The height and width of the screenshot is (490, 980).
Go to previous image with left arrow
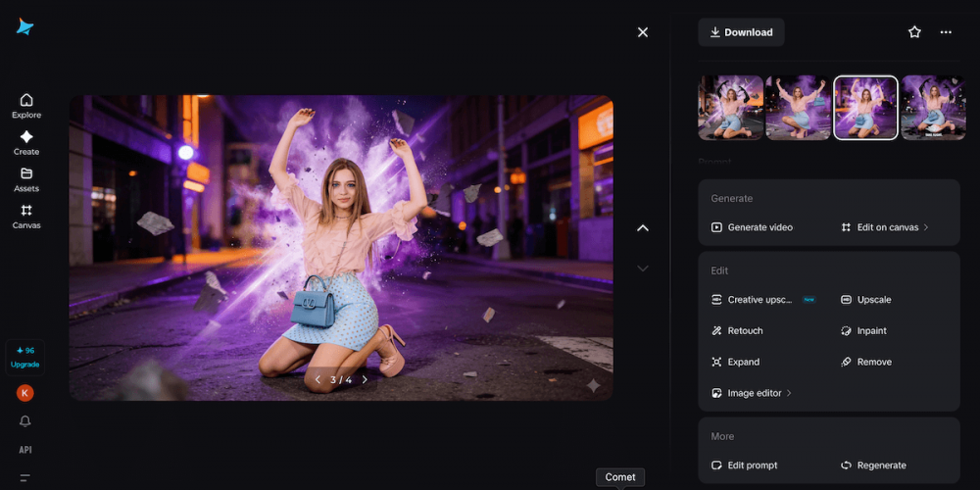(x=318, y=379)
